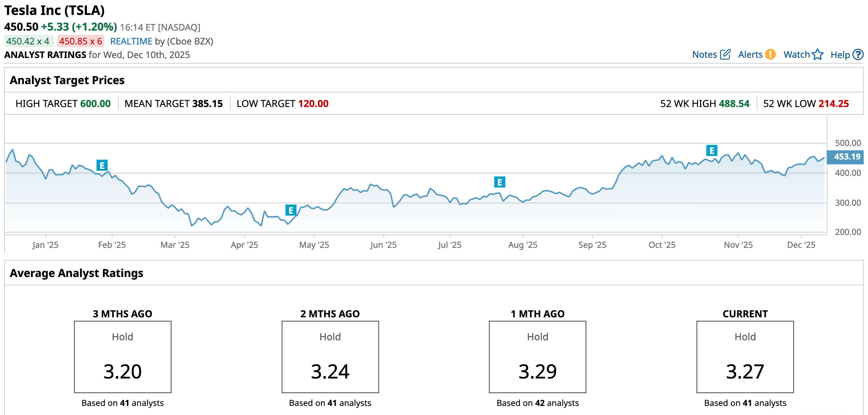Click the Help text link
The width and height of the screenshot is (868, 415).
click(840, 55)
